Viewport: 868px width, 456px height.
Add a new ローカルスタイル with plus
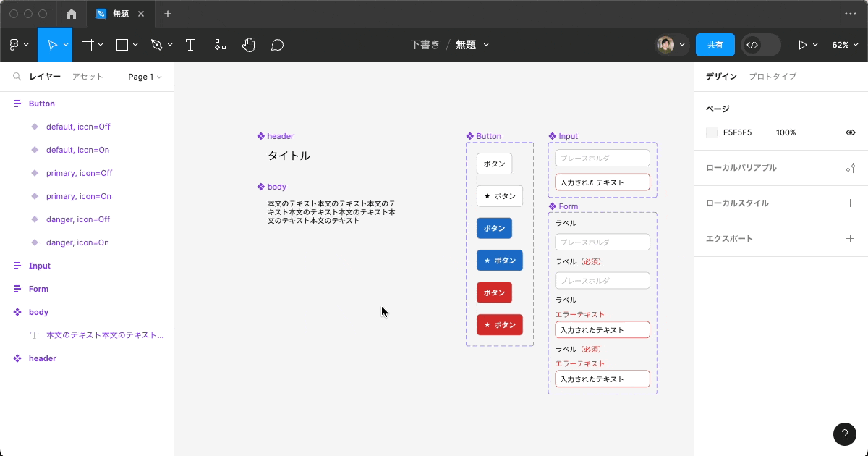[850, 203]
